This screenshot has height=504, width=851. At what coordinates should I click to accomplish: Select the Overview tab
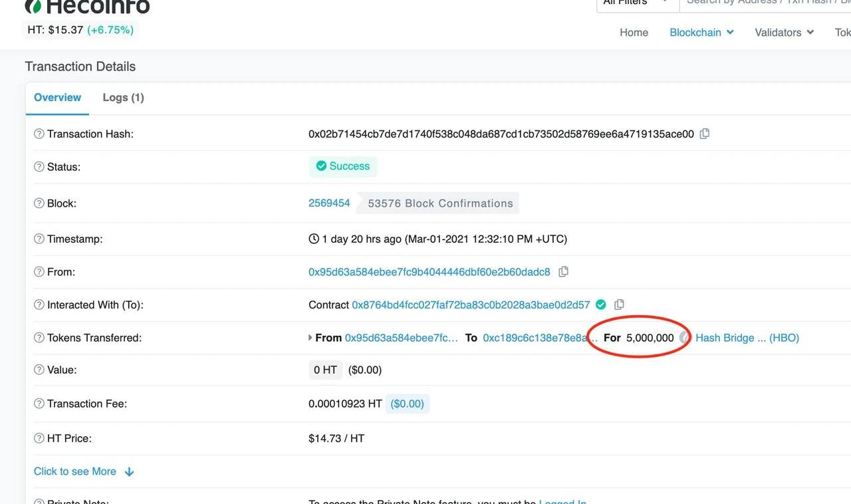[57, 98]
